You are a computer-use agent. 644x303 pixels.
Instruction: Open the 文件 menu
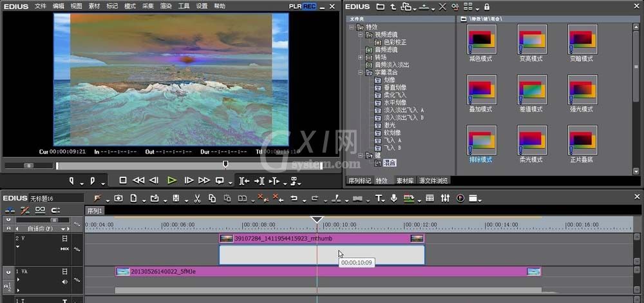[x=41, y=6]
